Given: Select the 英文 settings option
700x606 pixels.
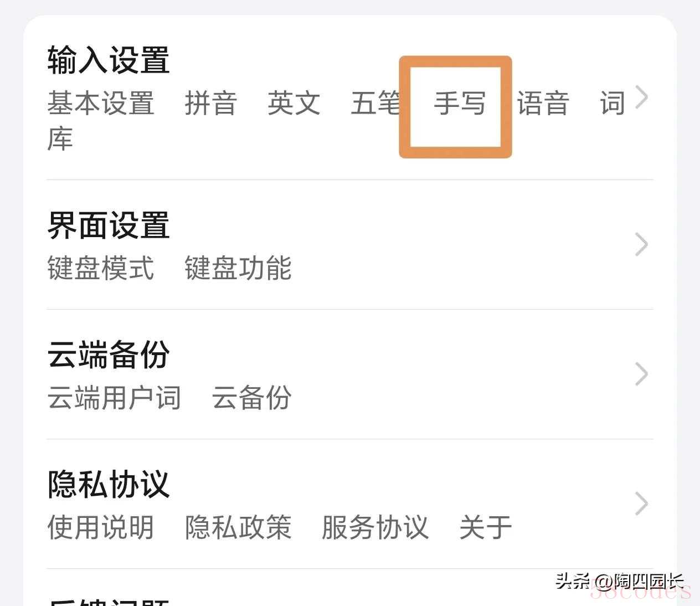Looking at the screenshot, I should (x=294, y=104).
